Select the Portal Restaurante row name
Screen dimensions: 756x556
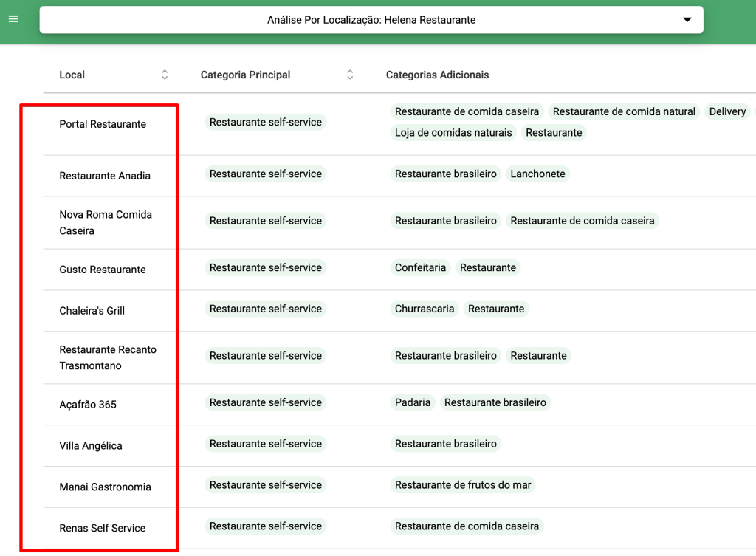point(103,124)
